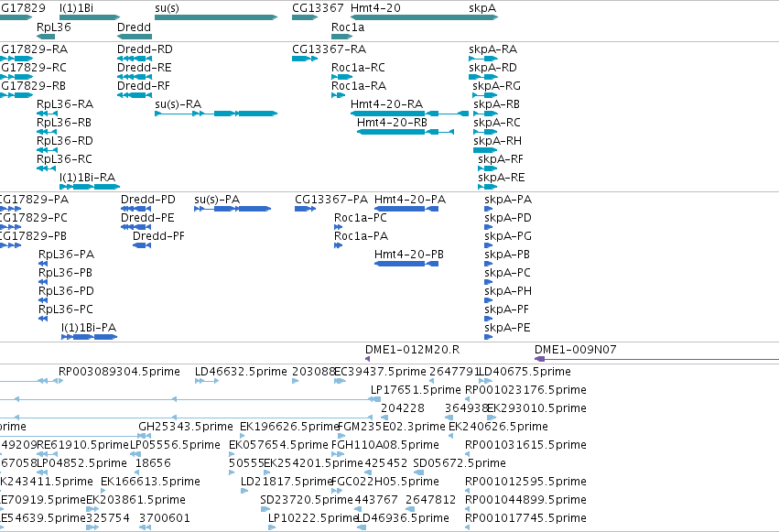This screenshot has width=779, height=532.
Task: Click the Dredd gene label
Action: pos(135,27)
